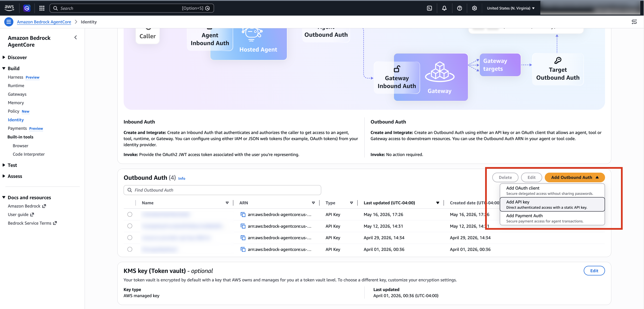The height and width of the screenshot is (309, 644).
Task: Click the Target Outbound Auth key icon
Action: tap(558, 60)
